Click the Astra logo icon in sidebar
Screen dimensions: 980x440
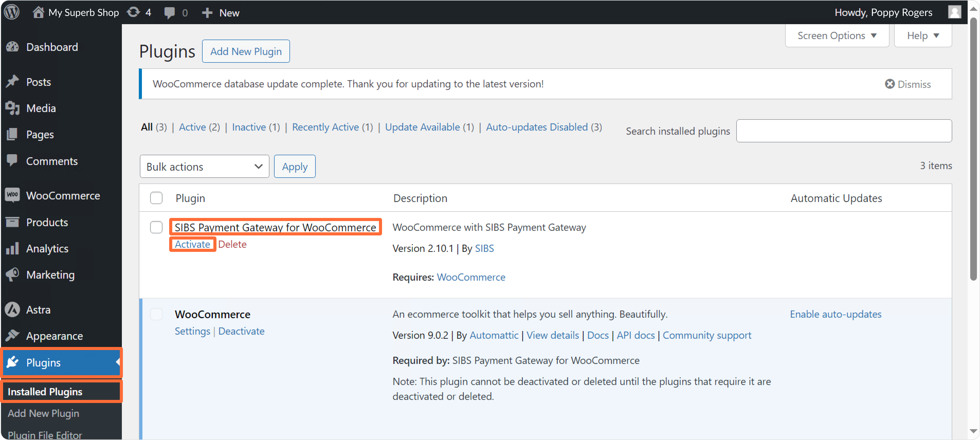point(13,309)
